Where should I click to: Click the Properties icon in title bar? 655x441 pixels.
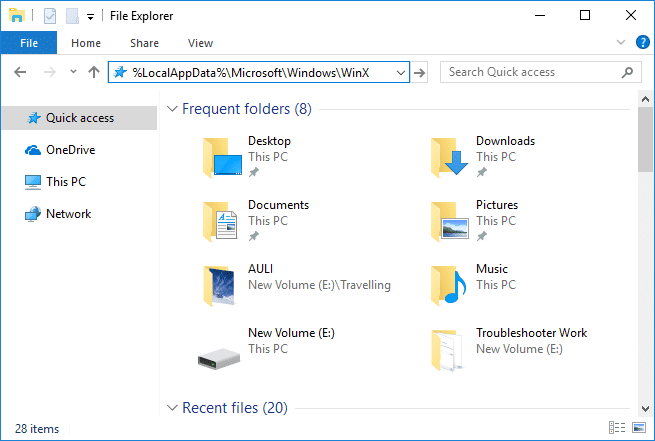(x=50, y=16)
